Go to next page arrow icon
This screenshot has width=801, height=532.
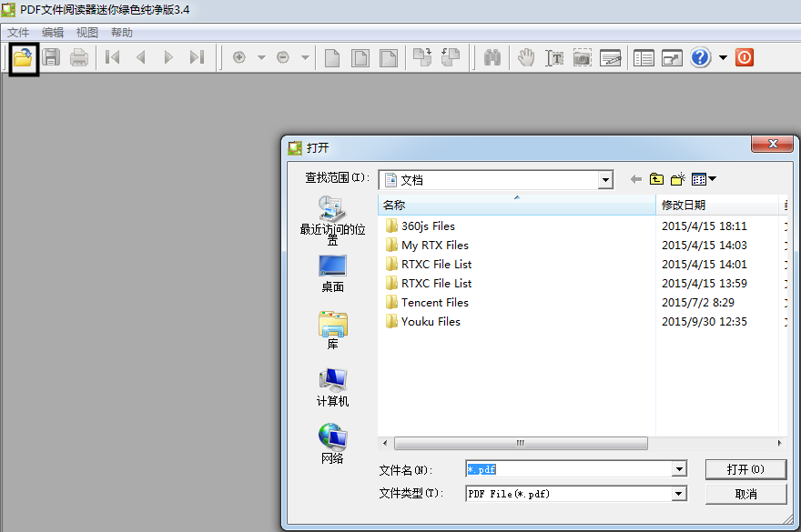pyautogui.click(x=168, y=57)
